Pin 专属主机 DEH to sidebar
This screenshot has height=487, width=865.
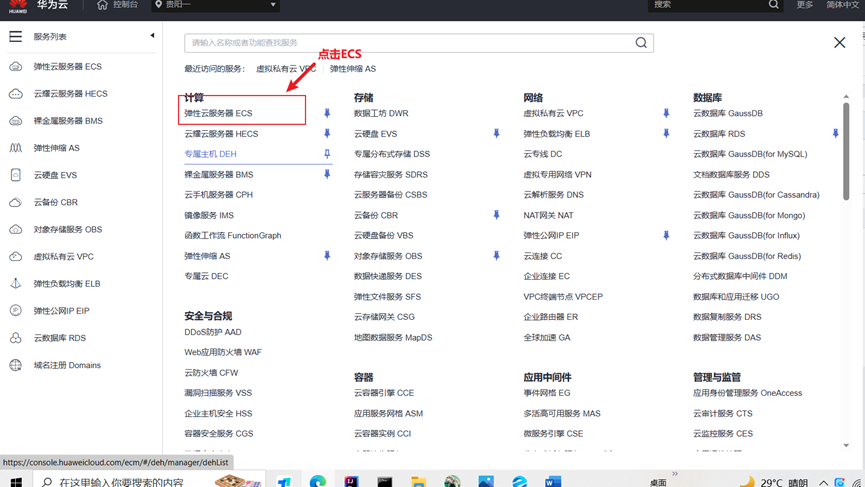tap(327, 154)
